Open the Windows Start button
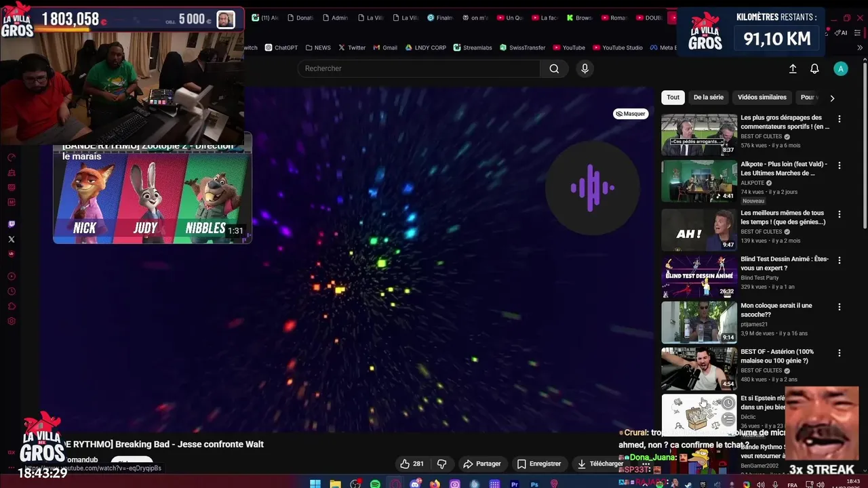This screenshot has width=868, height=488. point(315,484)
